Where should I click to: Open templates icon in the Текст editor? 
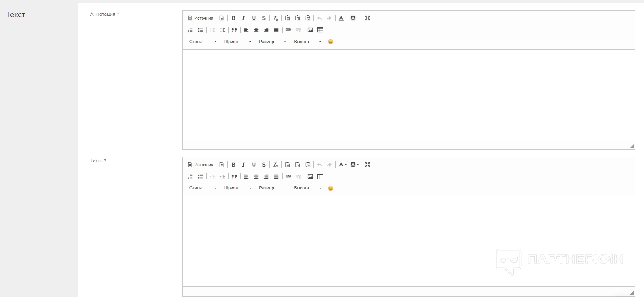pyautogui.click(x=222, y=165)
